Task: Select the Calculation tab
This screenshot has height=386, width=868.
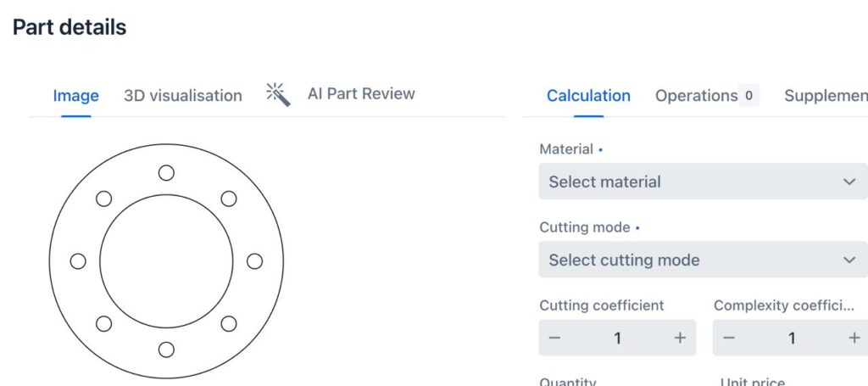Action: [588, 96]
